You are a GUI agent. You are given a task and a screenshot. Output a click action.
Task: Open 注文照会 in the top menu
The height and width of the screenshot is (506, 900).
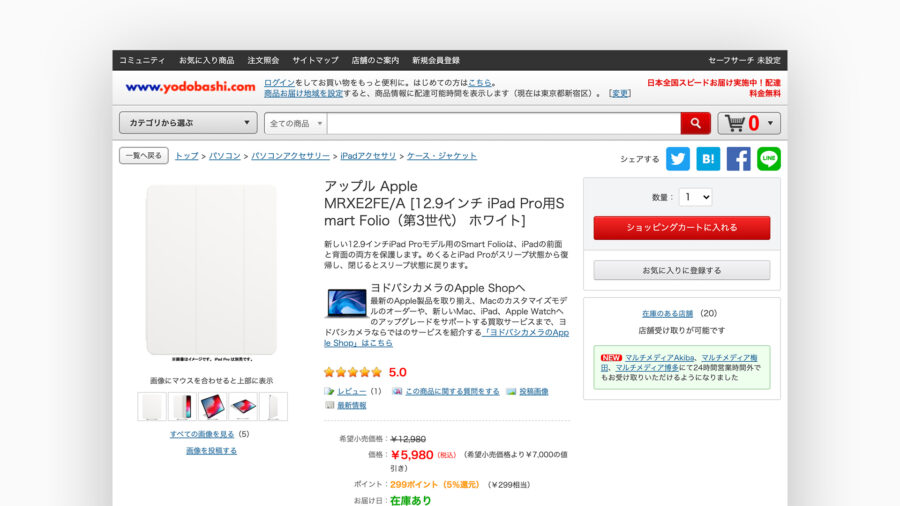(x=263, y=60)
